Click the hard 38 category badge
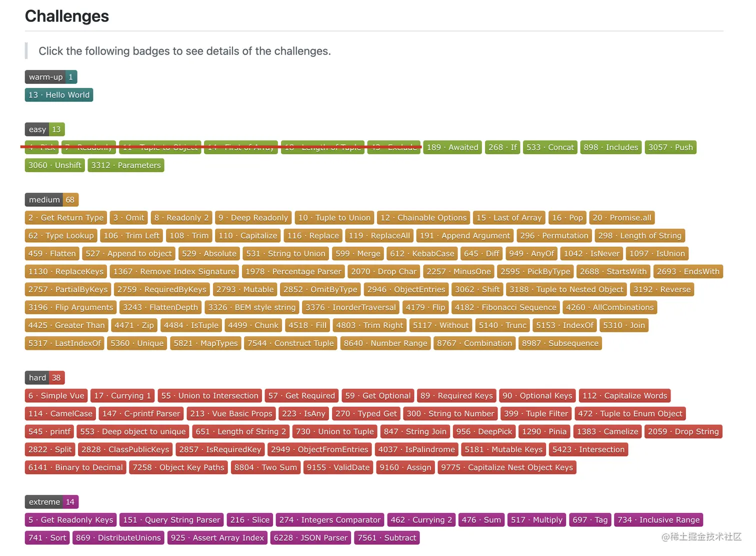The width and height of the screenshot is (756, 556). click(x=45, y=378)
